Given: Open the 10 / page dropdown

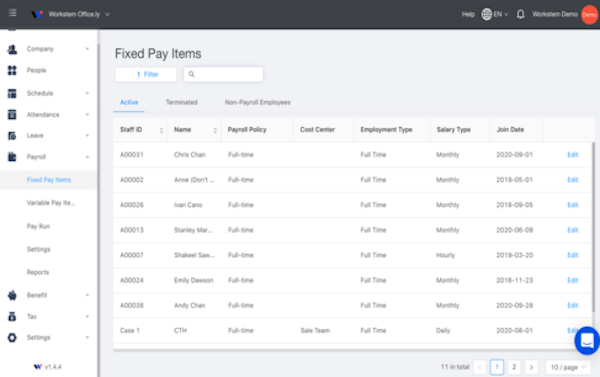Looking at the screenshot, I should pos(568,367).
